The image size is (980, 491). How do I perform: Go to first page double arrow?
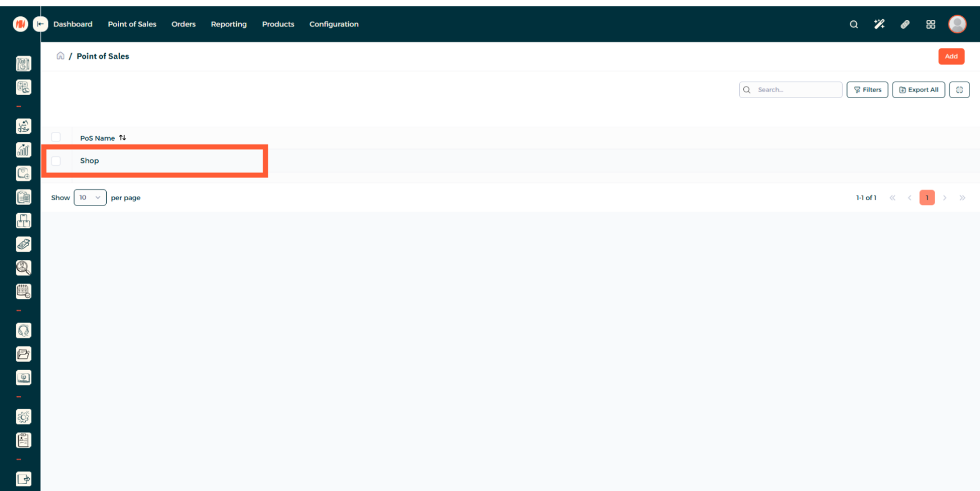(x=892, y=198)
